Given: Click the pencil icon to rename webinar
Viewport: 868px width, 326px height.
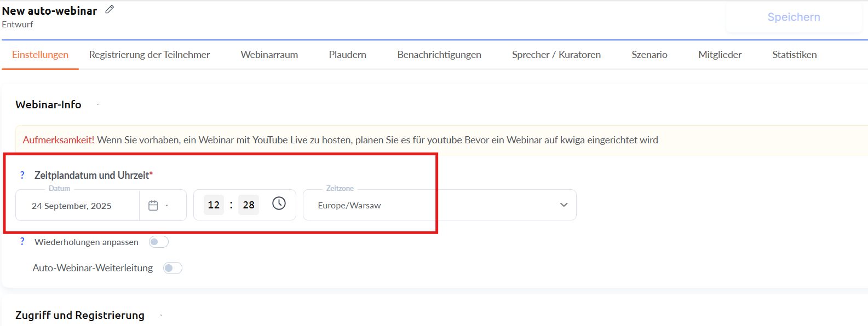Looking at the screenshot, I should [x=110, y=9].
